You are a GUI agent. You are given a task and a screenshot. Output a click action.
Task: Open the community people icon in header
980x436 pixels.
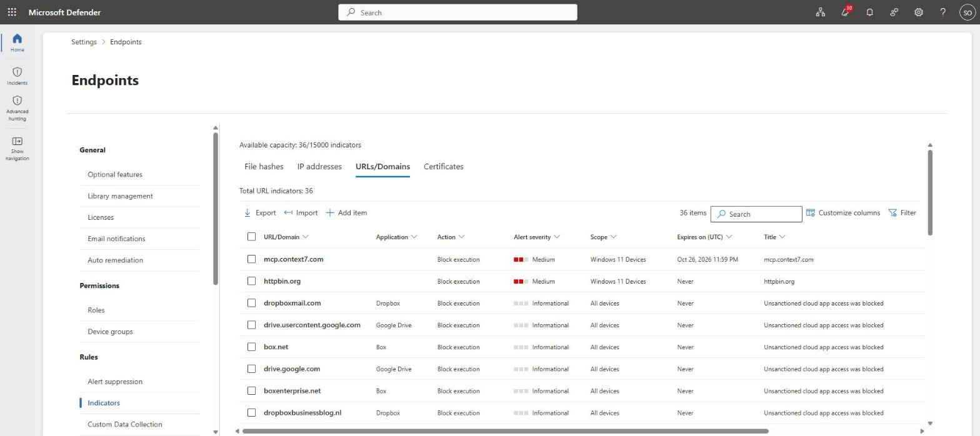tap(894, 12)
